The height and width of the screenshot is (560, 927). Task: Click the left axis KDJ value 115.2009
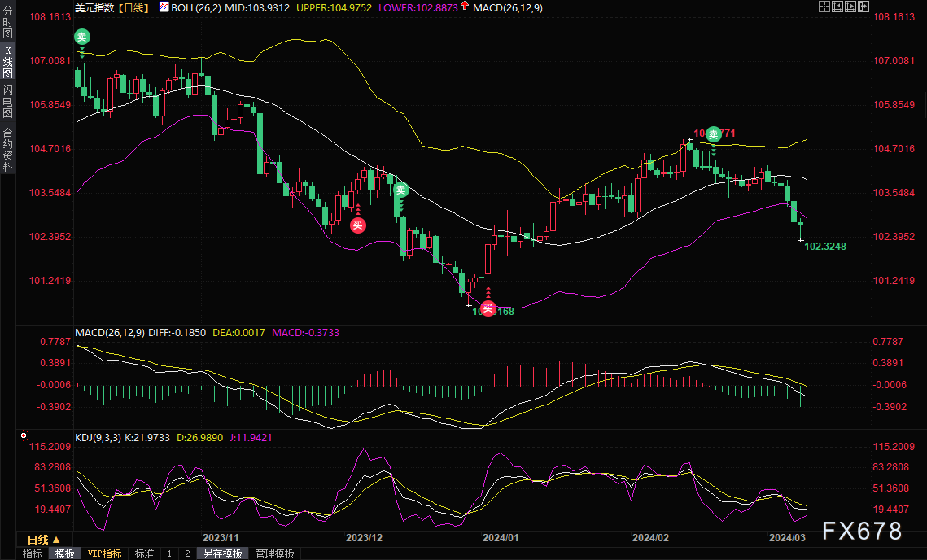(x=50, y=447)
